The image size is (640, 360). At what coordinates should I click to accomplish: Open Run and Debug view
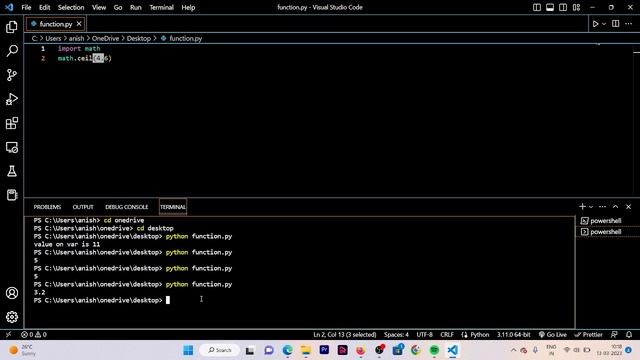(x=12, y=99)
